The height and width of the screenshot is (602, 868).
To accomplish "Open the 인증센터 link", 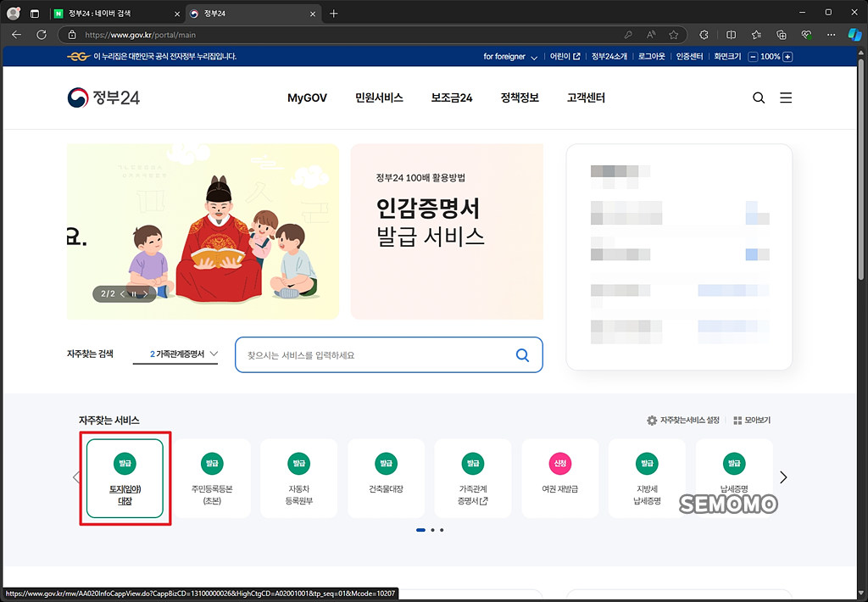I will pyautogui.click(x=689, y=57).
